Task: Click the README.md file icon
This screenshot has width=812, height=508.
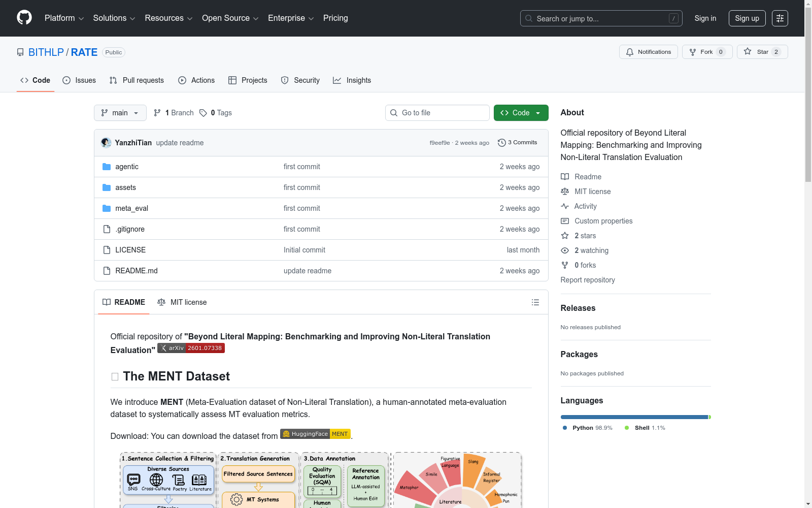Action: 107,271
